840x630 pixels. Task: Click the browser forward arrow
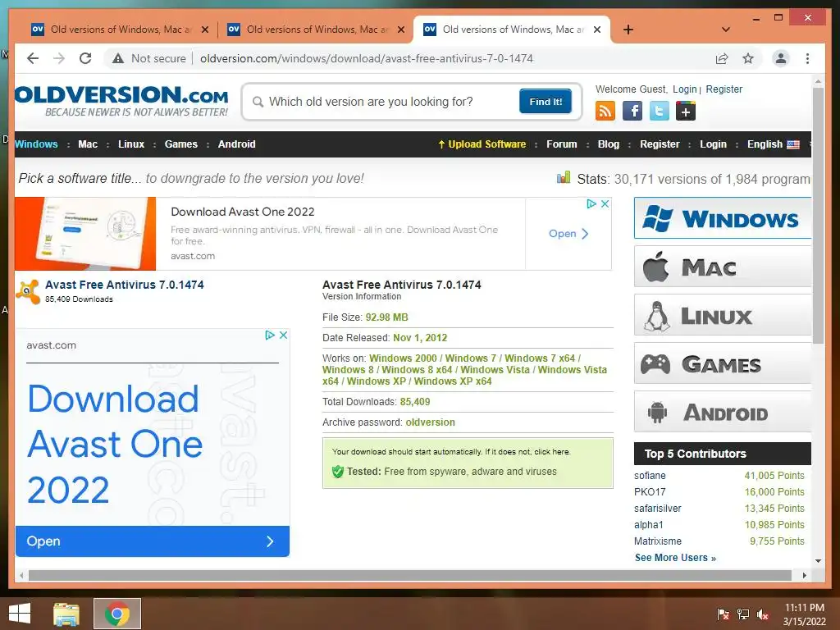(x=59, y=58)
